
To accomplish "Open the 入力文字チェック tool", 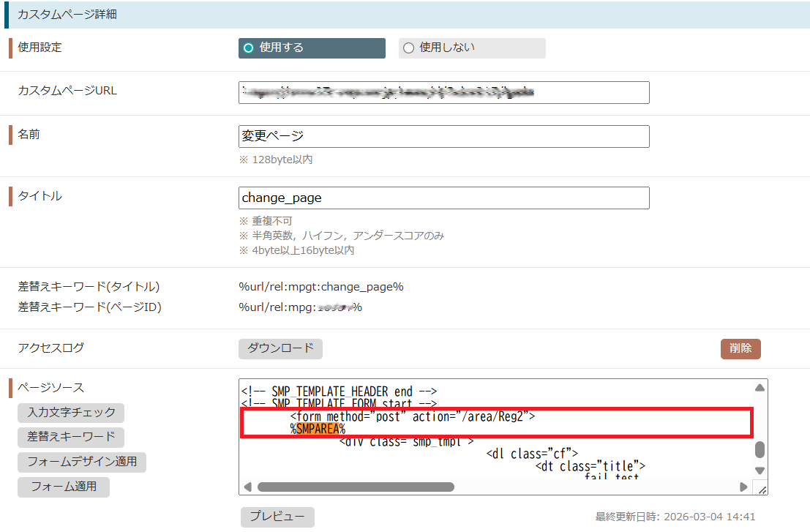I will (x=71, y=413).
